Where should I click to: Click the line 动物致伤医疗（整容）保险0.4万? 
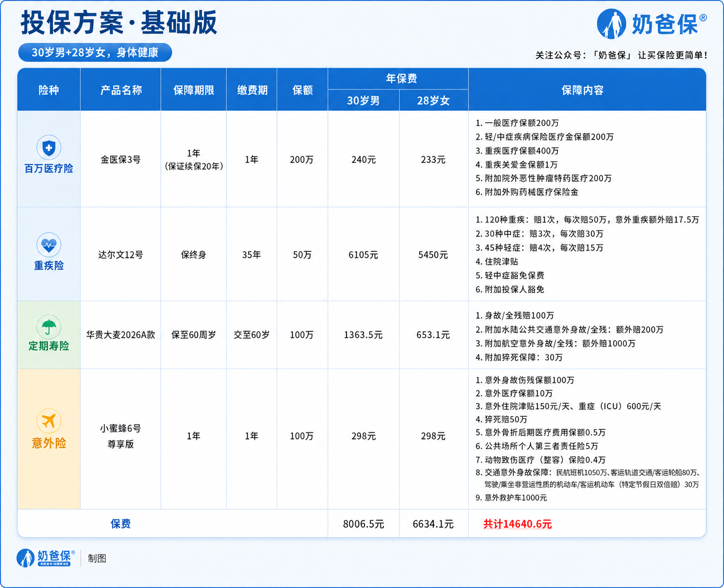coord(540,460)
